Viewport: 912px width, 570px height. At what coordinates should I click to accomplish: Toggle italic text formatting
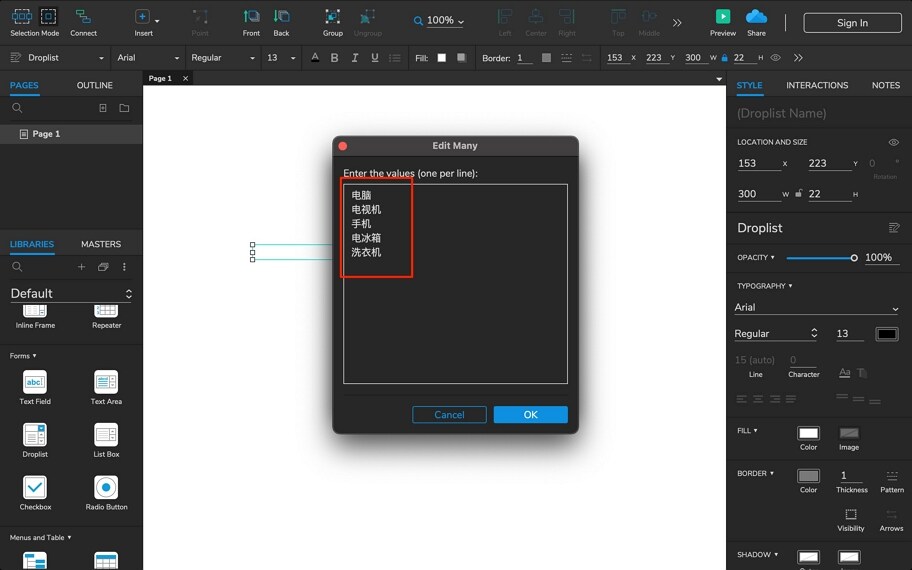(x=354, y=58)
